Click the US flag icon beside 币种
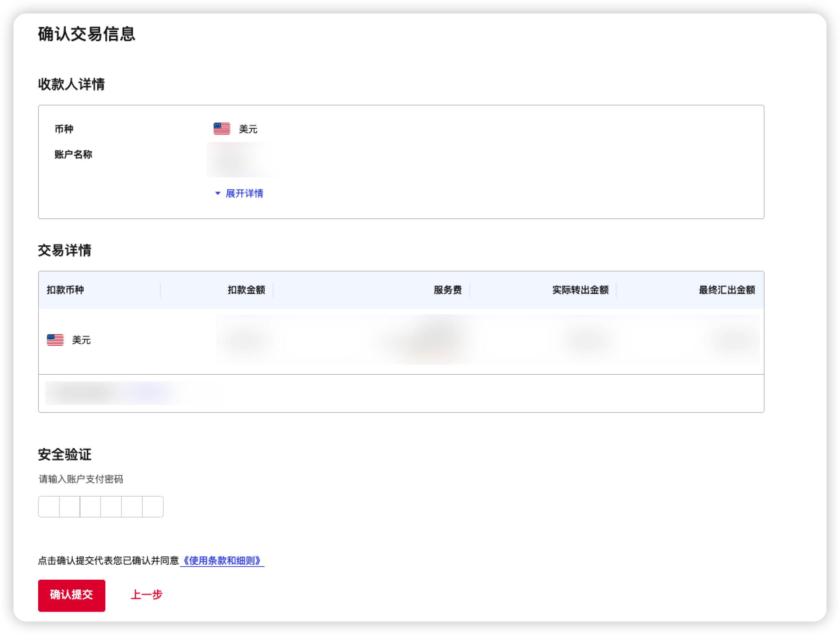 [222, 128]
